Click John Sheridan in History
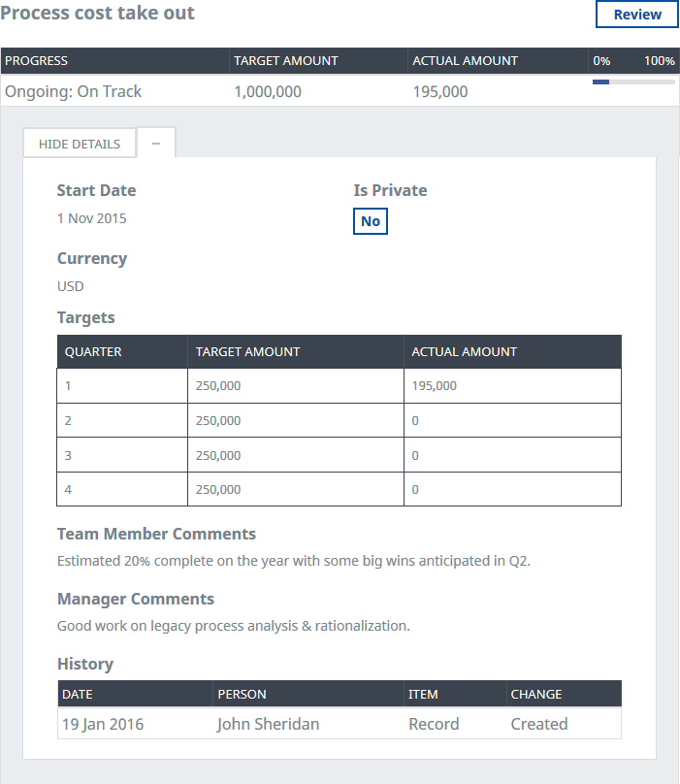 [x=268, y=724]
